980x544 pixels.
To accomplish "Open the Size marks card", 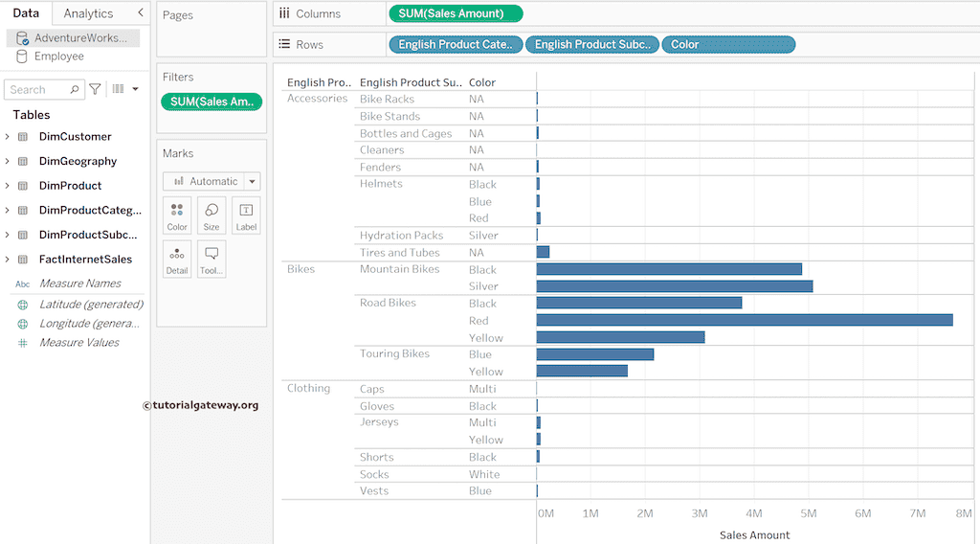I will click(x=212, y=215).
